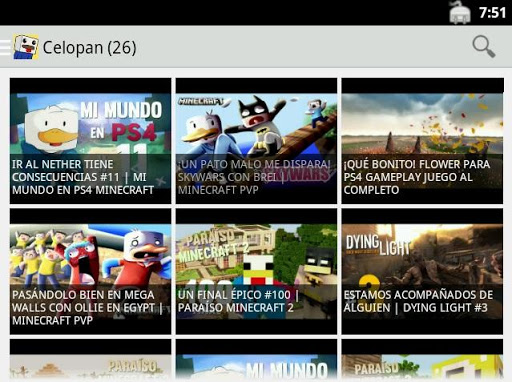Click the Minecraft PVP Skywars title caption
Viewport: 512px width, 382px height.
[x=254, y=177]
